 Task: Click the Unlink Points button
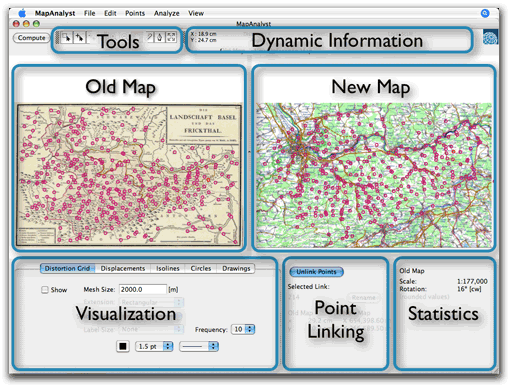pos(316,272)
